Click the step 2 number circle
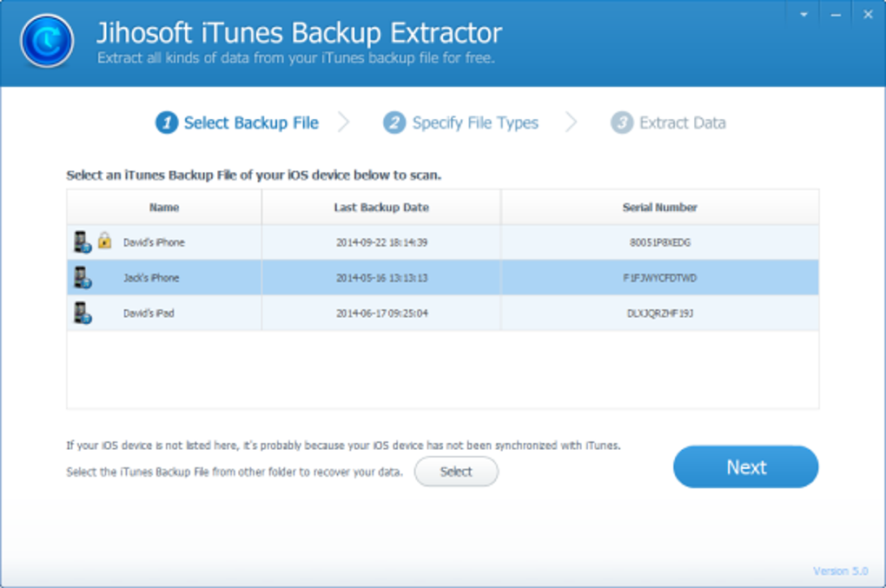886x588 pixels. pyautogui.click(x=394, y=123)
